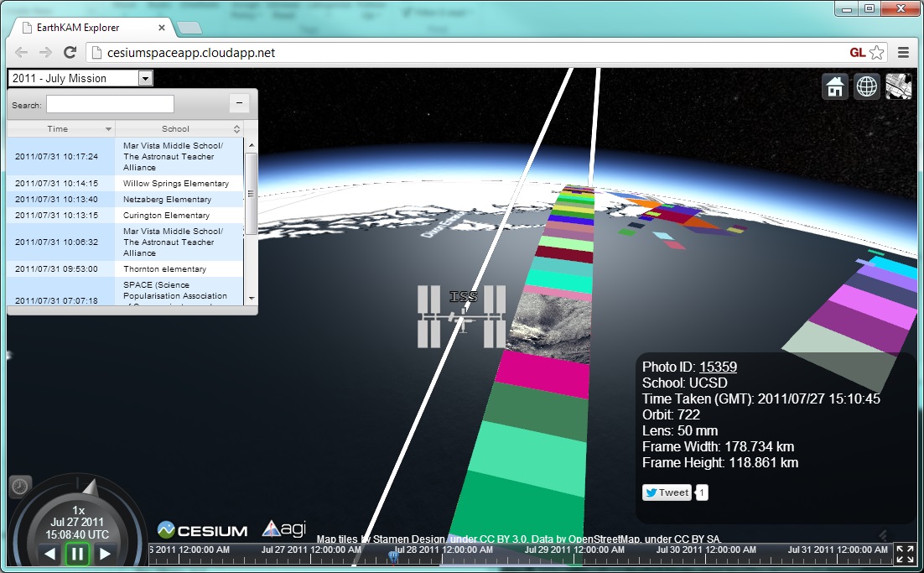Screen dimensions: 924x573
Task: Play the animation in reverse
Action: click(x=50, y=554)
